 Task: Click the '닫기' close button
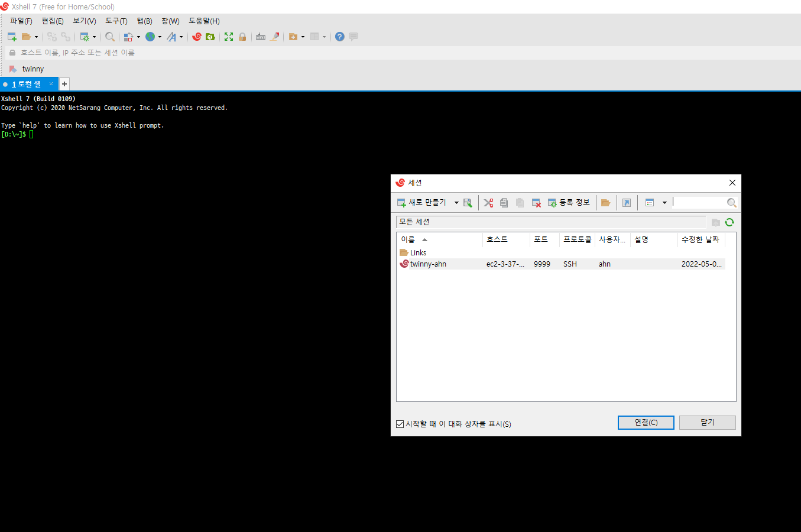click(x=708, y=423)
